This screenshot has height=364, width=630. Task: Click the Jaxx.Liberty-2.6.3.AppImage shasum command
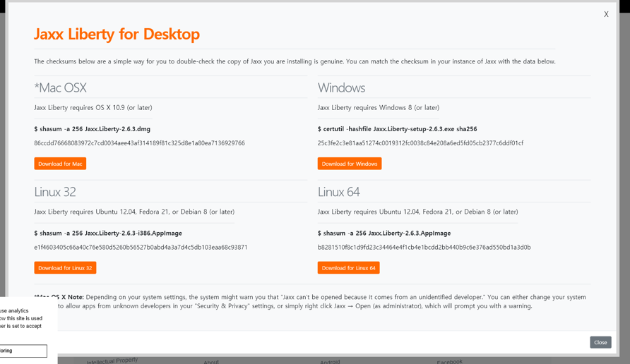click(384, 233)
